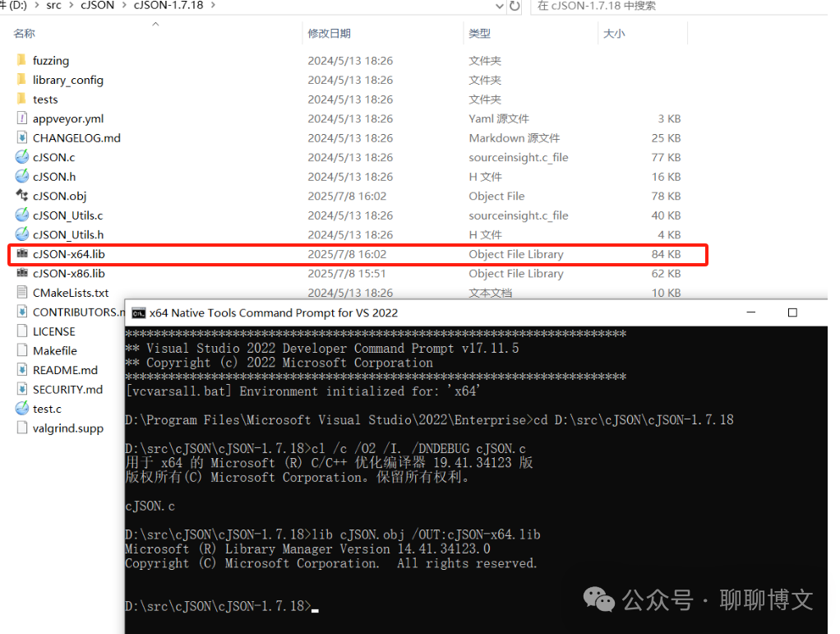Click the CONTRIBUTORS file icon
840x634 pixels.
click(x=22, y=312)
